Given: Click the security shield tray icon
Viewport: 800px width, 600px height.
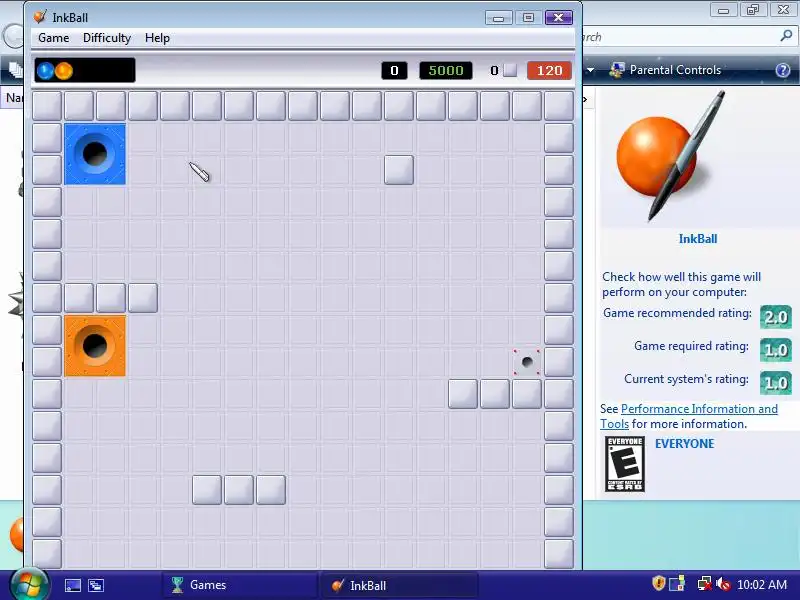Looking at the screenshot, I should pos(659,583).
